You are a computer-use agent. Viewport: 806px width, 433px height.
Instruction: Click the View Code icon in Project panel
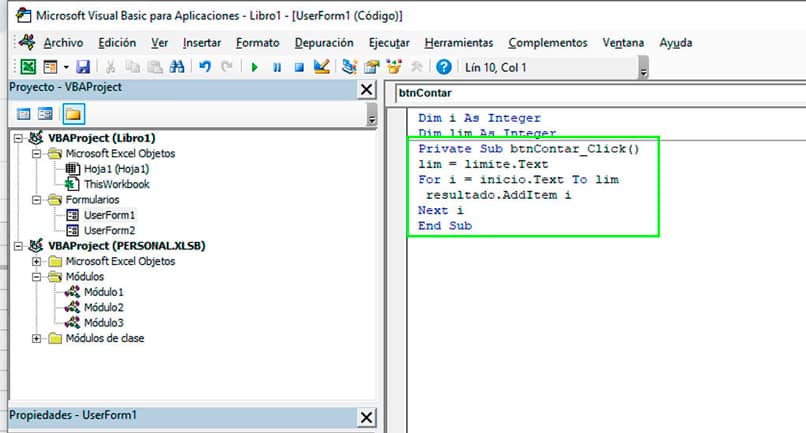point(24,114)
